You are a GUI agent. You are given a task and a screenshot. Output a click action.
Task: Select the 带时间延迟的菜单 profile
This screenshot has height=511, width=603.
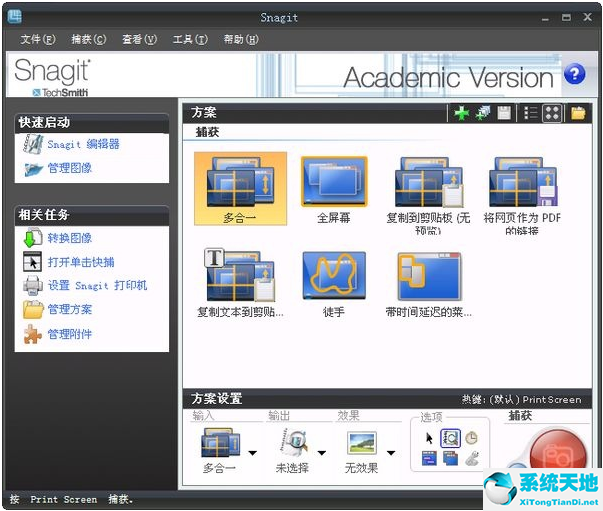pos(429,284)
